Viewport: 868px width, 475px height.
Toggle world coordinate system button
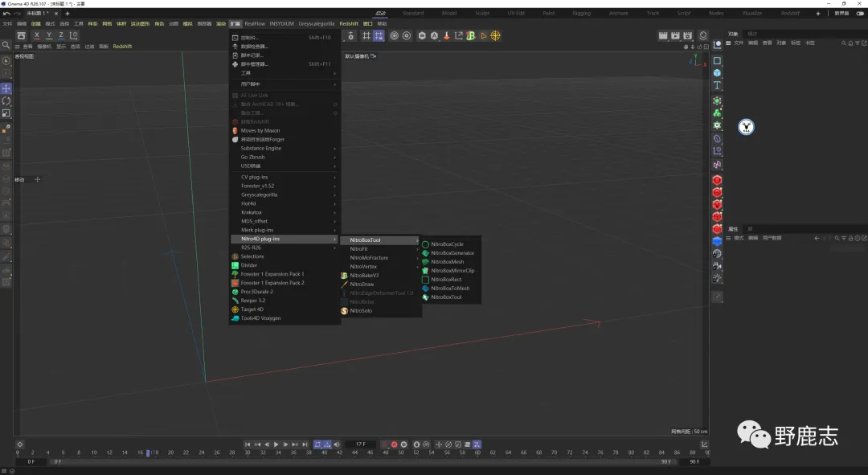click(74, 35)
